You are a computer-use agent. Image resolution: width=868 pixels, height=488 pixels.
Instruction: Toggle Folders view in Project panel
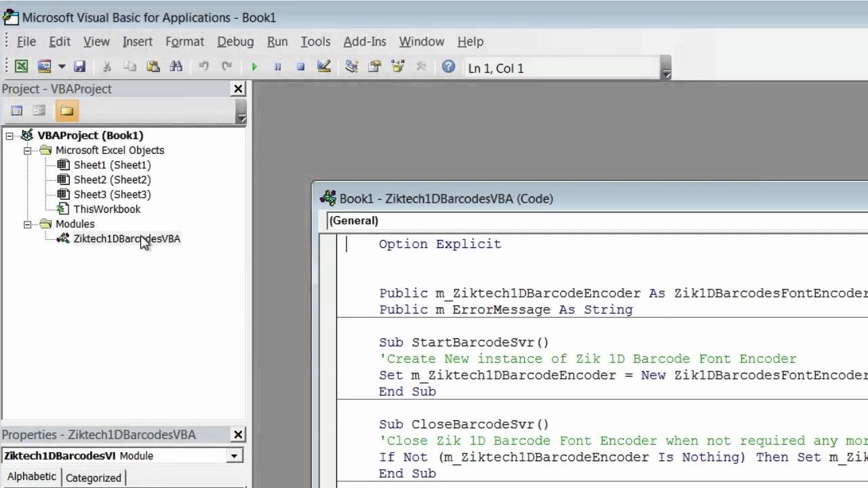(66, 110)
